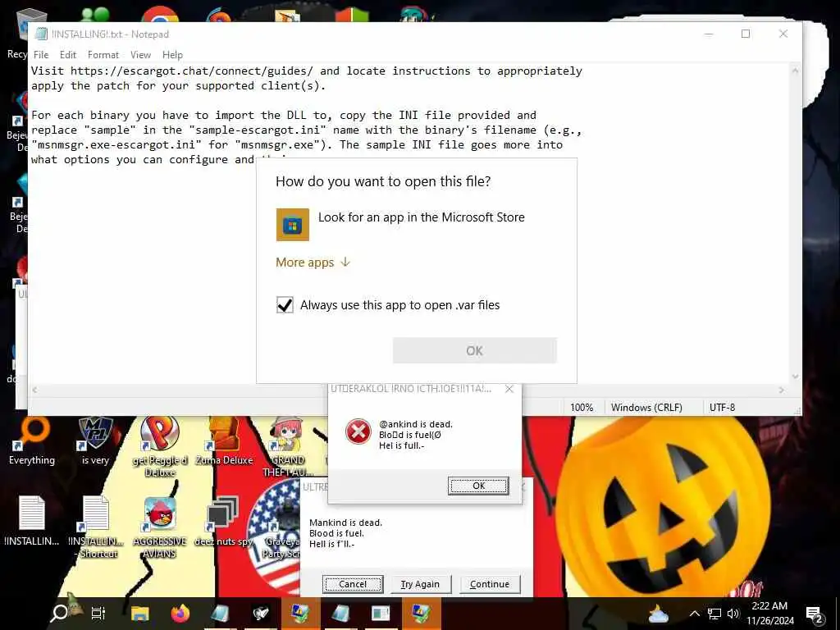Expand More apps in open-with dialog
Image resolution: width=840 pixels, height=630 pixels.
[313, 262]
